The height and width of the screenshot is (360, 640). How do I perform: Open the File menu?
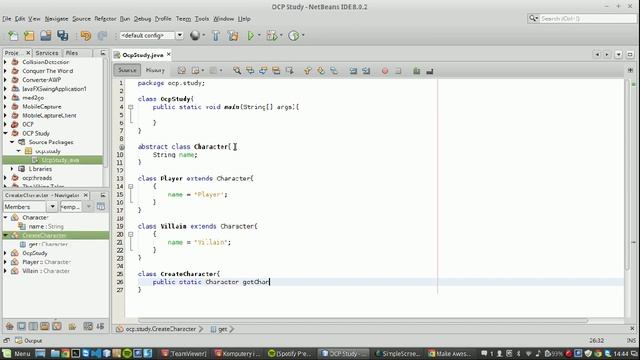pos(7,19)
